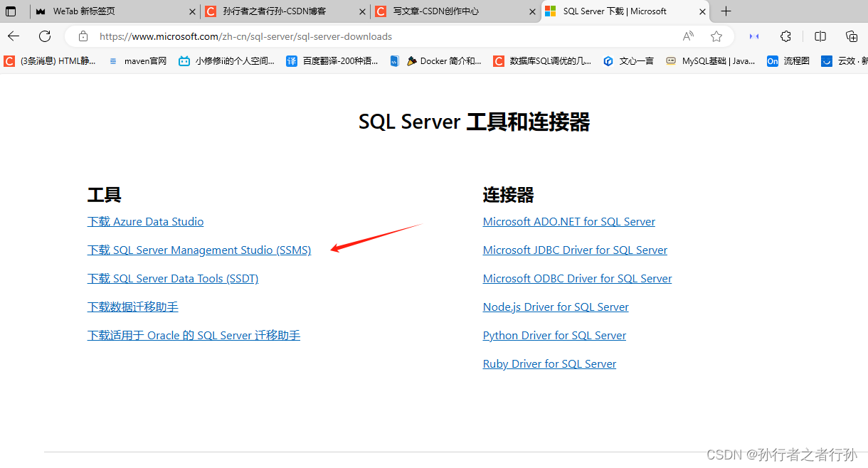This screenshot has width=868, height=468.
Task: Click the favorites star in address bar
Action: tap(716, 36)
